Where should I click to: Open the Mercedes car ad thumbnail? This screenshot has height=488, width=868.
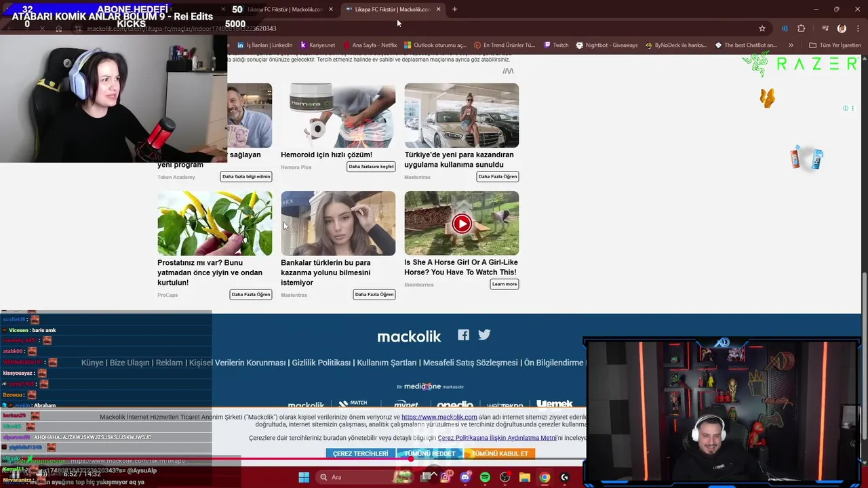[x=462, y=115]
